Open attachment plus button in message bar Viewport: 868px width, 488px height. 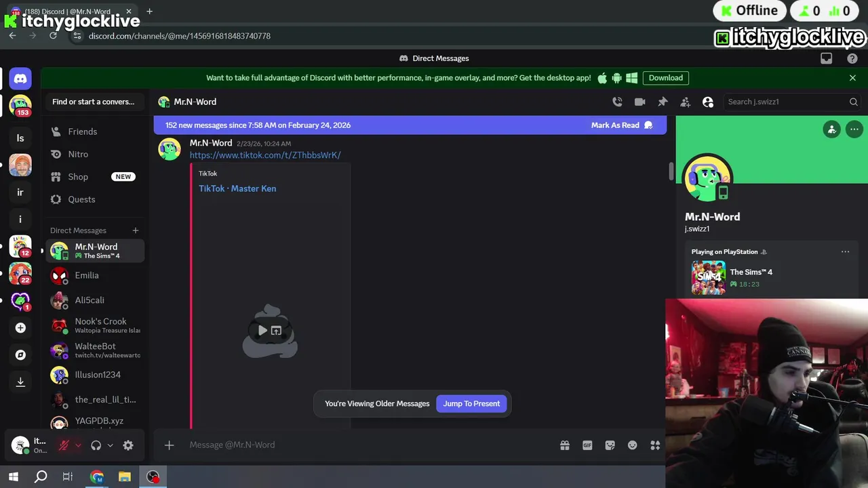click(169, 445)
